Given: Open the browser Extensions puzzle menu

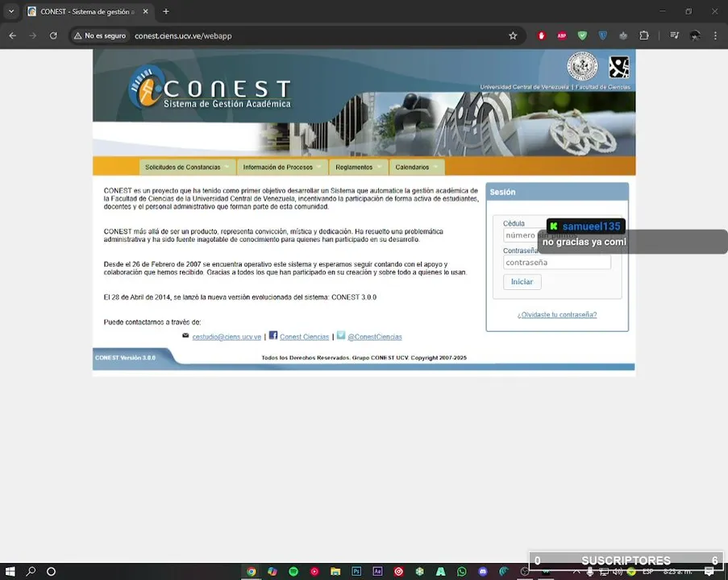Looking at the screenshot, I should (x=644, y=35).
